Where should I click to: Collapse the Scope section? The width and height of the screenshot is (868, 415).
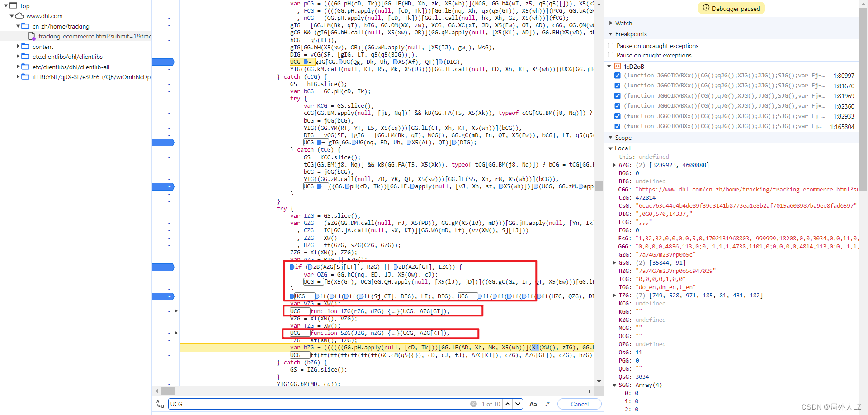point(611,138)
